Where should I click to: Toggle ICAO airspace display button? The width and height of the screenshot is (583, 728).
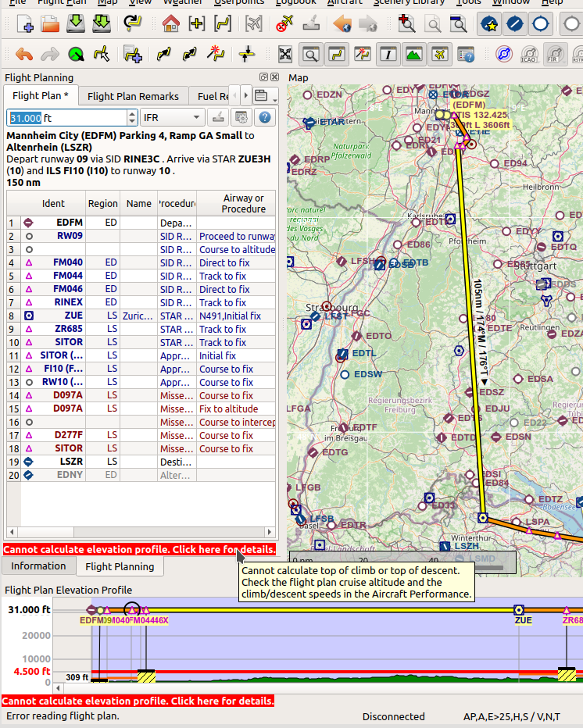click(528, 55)
